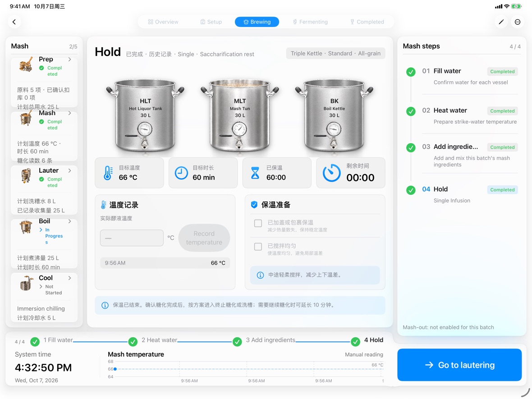
Task: Open the Completed tab
Action: 367,22
